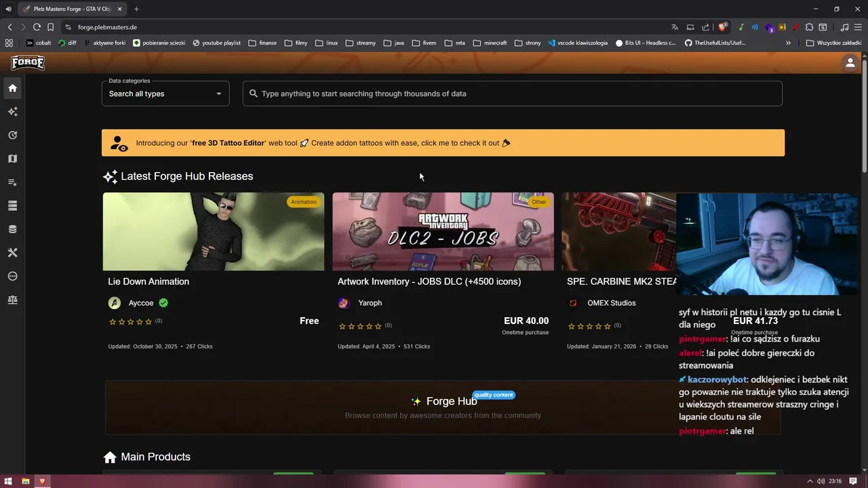
Task: Open a new browser tab with the plus button
Action: (x=136, y=9)
